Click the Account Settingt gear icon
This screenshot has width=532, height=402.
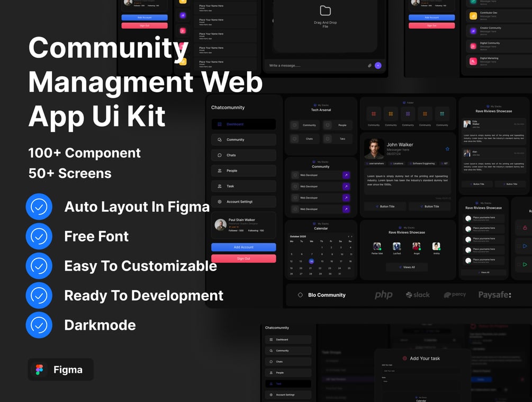220,202
